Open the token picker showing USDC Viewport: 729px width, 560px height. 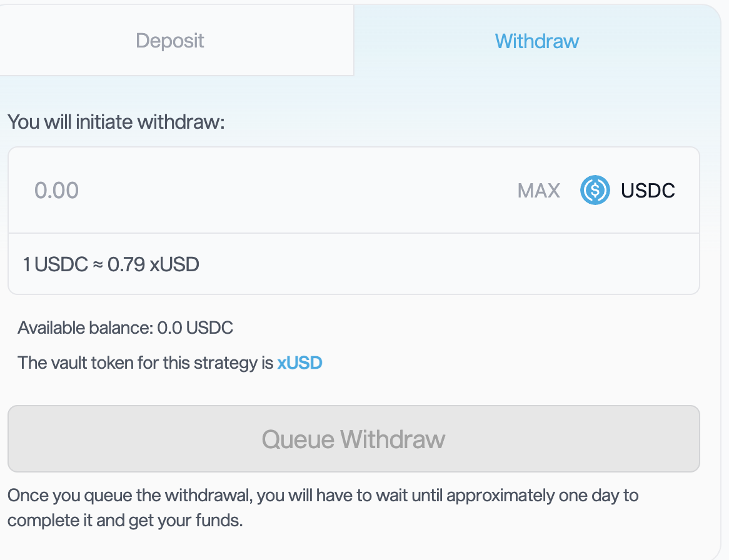tap(625, 190)
